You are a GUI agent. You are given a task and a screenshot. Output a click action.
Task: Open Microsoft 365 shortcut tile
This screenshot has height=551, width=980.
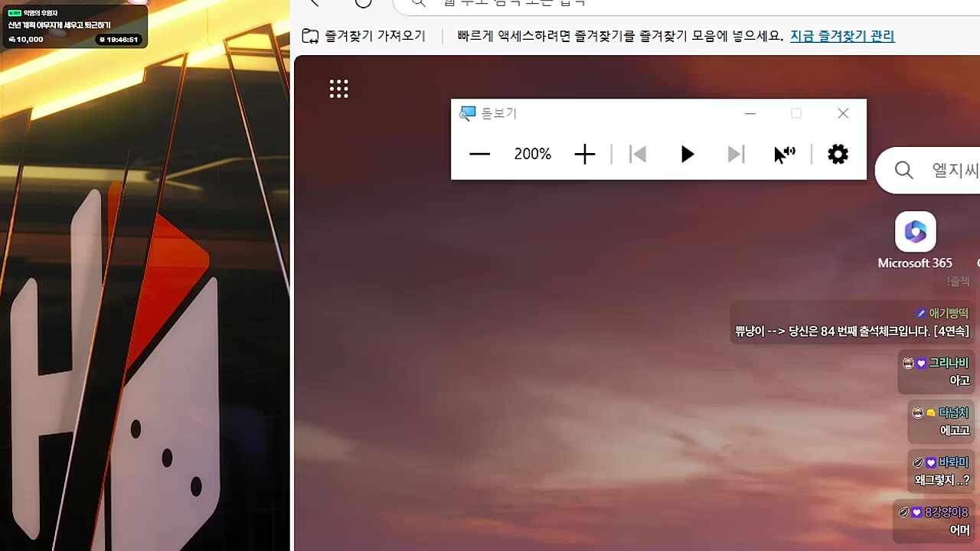coord(915,241)
